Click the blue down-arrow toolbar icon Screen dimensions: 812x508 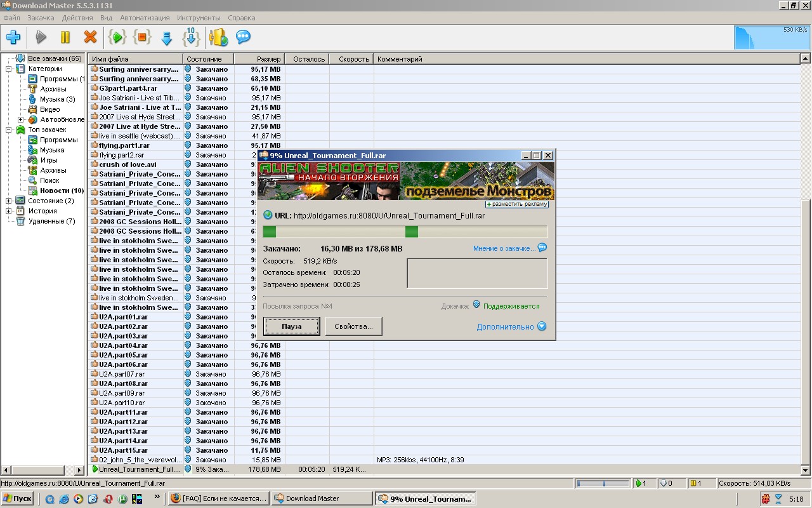point(167,38)
